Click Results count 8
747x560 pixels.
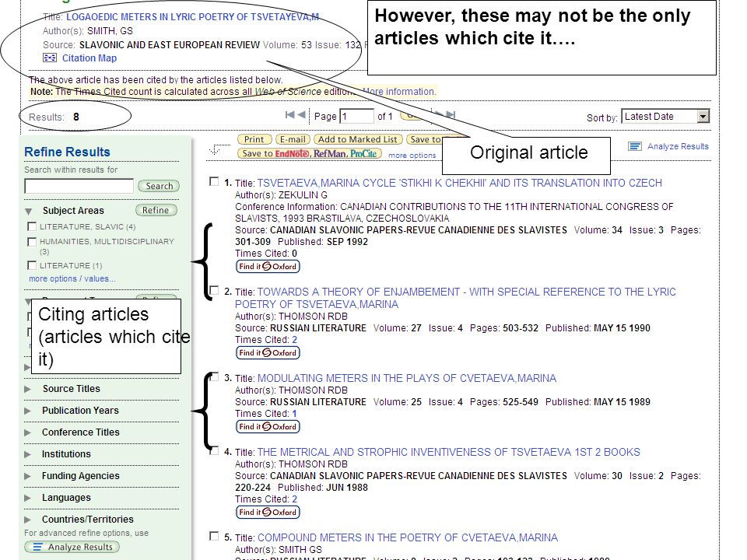click(75, 117)
